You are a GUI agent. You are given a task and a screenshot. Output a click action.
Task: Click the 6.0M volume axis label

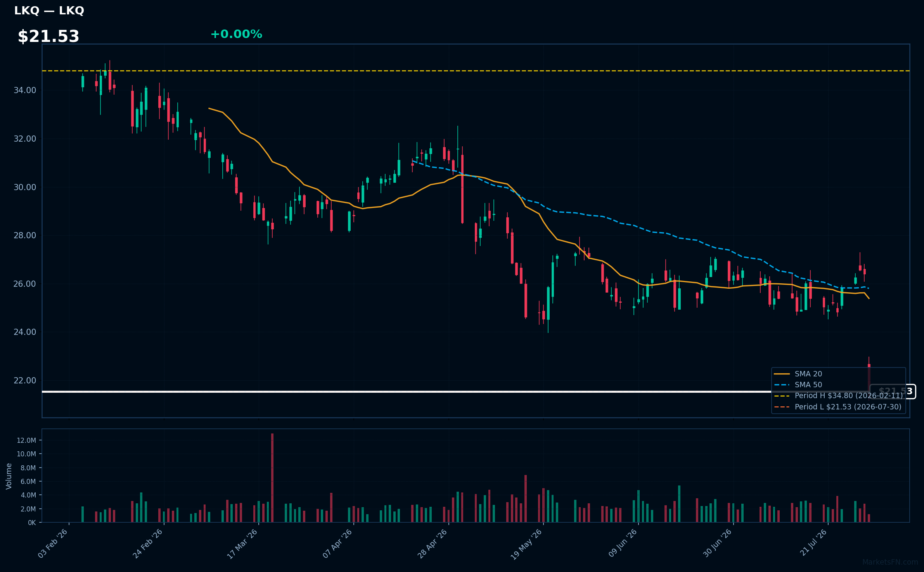28,482
